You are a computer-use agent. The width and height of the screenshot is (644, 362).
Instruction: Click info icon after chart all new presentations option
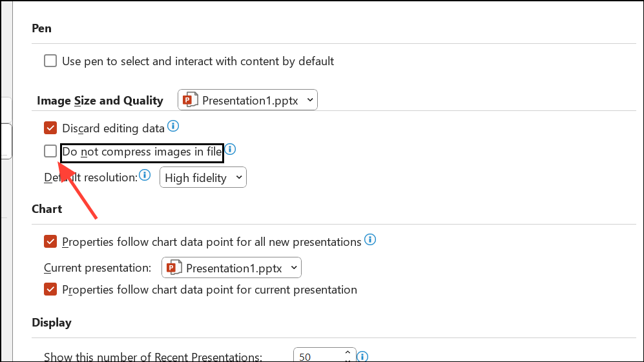pyautogui.click(x=370, y=240)
